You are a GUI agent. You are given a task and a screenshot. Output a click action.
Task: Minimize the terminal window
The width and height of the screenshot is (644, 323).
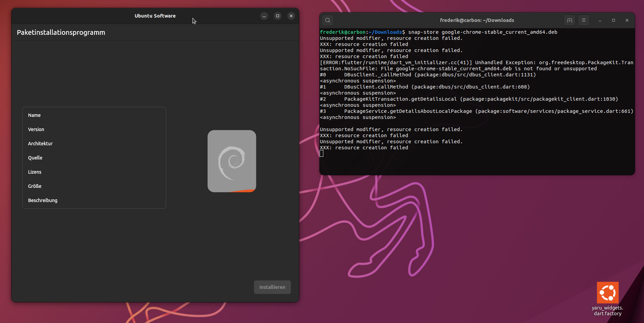[600, 20]
